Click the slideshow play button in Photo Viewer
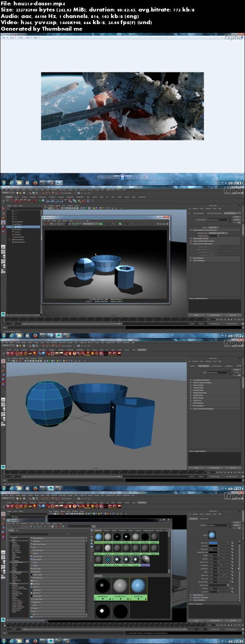Image resolution: width=245 pixels, height=644 pixels. (122, 177)
